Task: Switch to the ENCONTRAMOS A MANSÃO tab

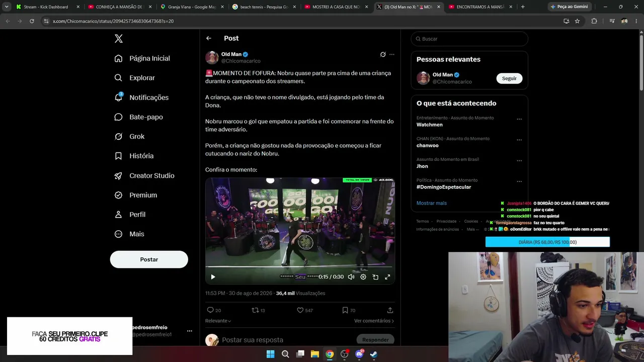Action: [x=480, y=7]
